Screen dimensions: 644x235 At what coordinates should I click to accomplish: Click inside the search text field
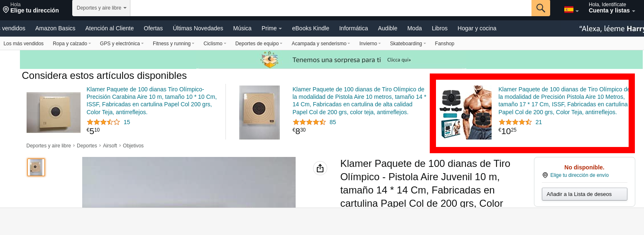(331, 8)
